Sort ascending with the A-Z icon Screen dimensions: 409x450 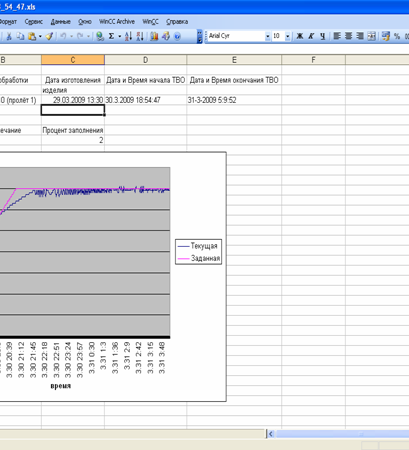(128, 36)
